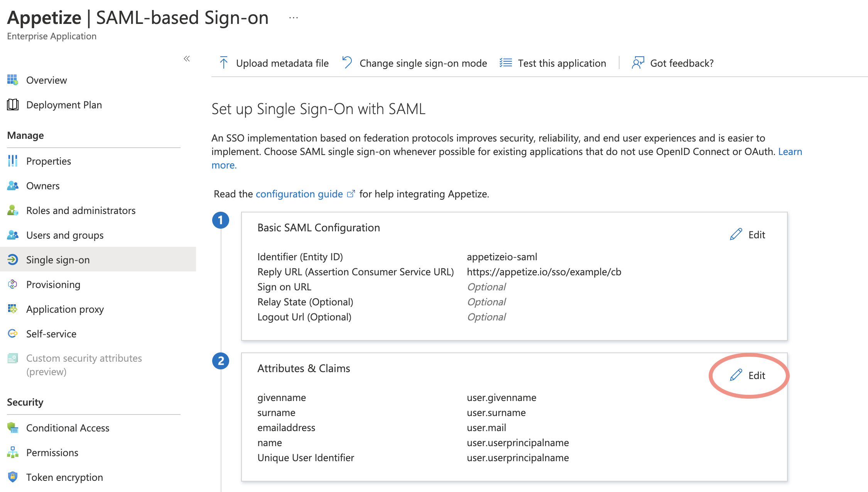Click the Provisioning sidebar icon

[13, 285]
